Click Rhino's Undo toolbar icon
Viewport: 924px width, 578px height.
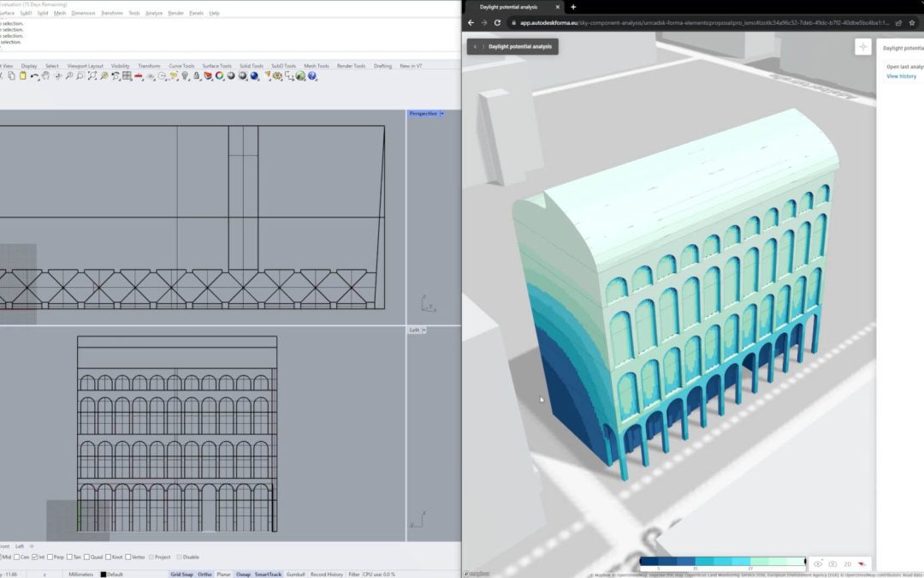36,77
